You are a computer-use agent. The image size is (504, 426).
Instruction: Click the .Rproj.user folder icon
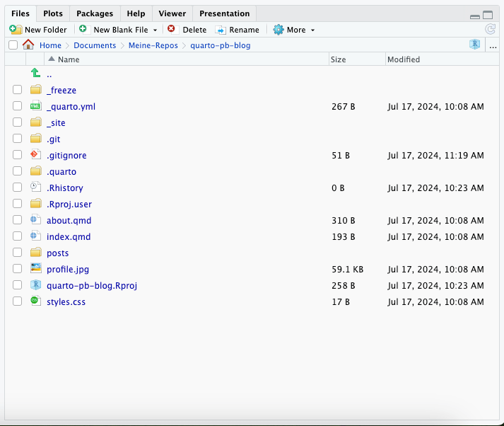pyautogui.click(x=36, y=203)
